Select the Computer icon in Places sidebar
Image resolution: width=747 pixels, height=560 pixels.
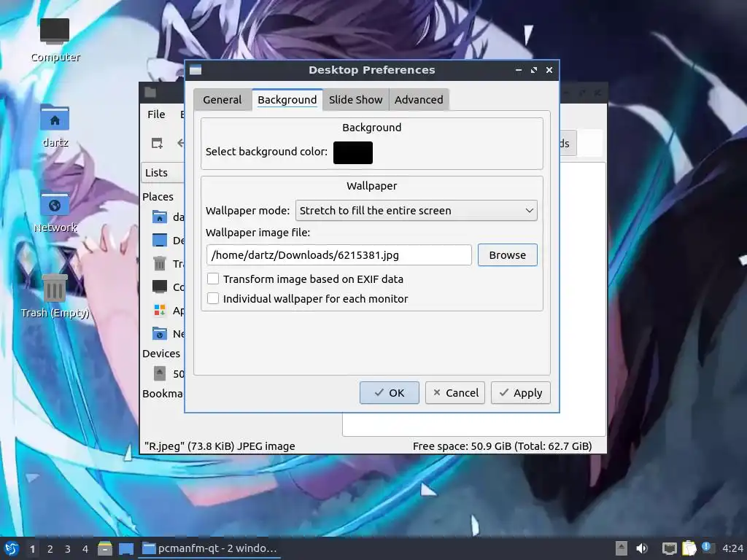coord(160,287)
